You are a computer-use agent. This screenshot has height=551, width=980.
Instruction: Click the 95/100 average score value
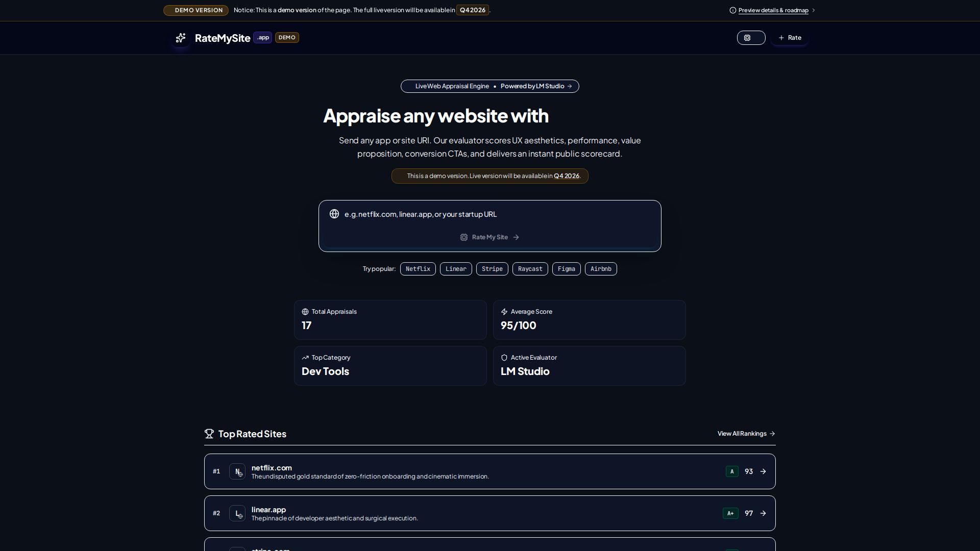click(x=518, y=325)
